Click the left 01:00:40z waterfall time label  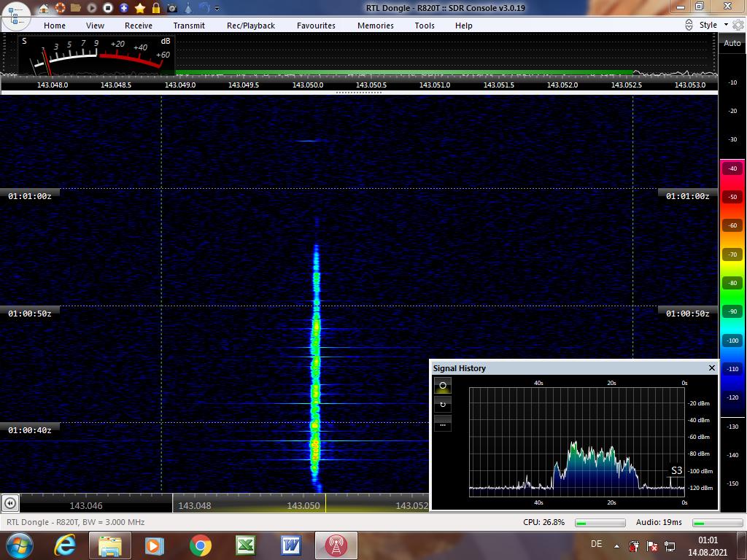tap(29, 430)
